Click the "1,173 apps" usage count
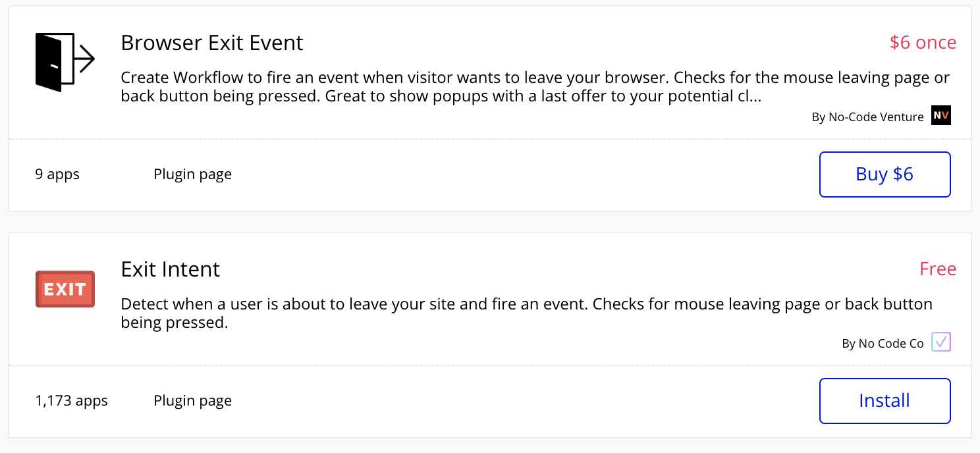This screenshot has height=453, width=980. point(71,400)
